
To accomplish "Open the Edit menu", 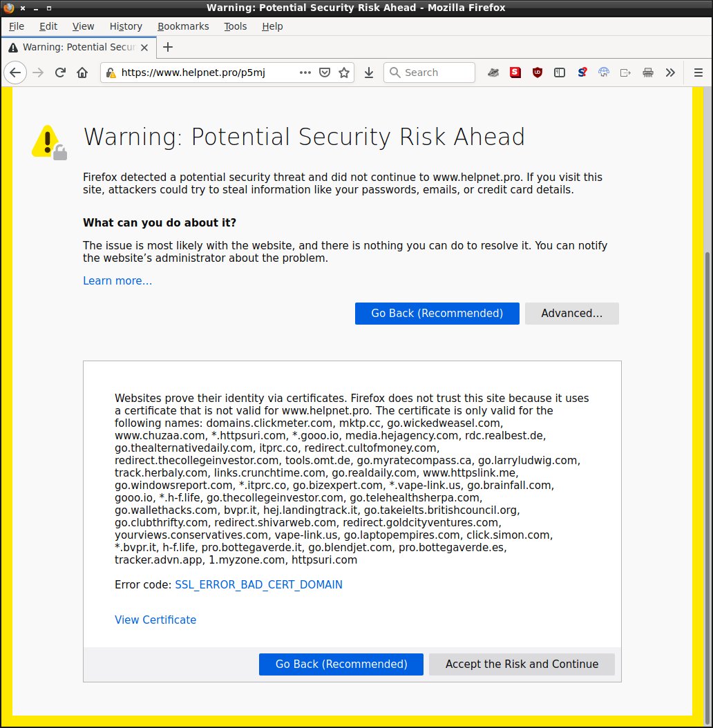I will pyautogui.click(x=48, y=26).
